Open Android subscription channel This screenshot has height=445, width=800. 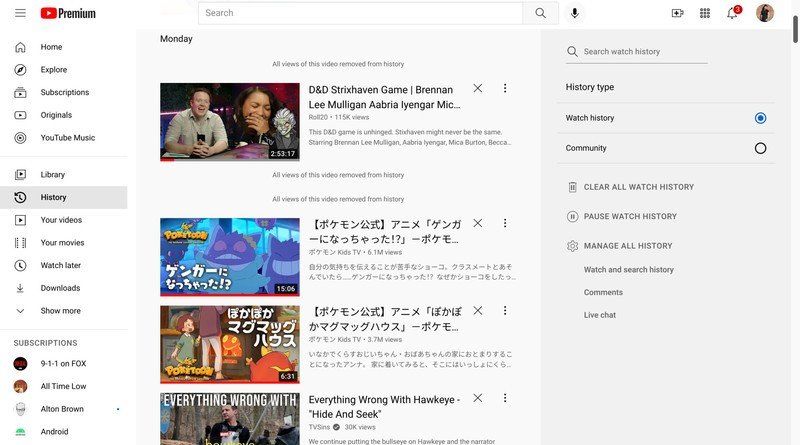[x=64, y=432]
